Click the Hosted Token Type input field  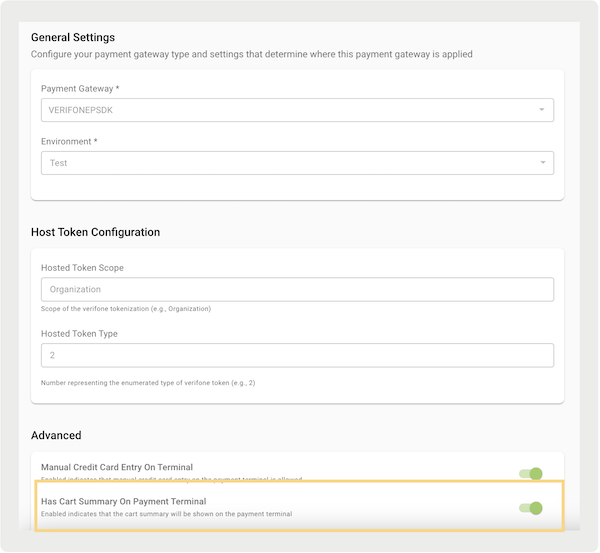tap(297, 356)
